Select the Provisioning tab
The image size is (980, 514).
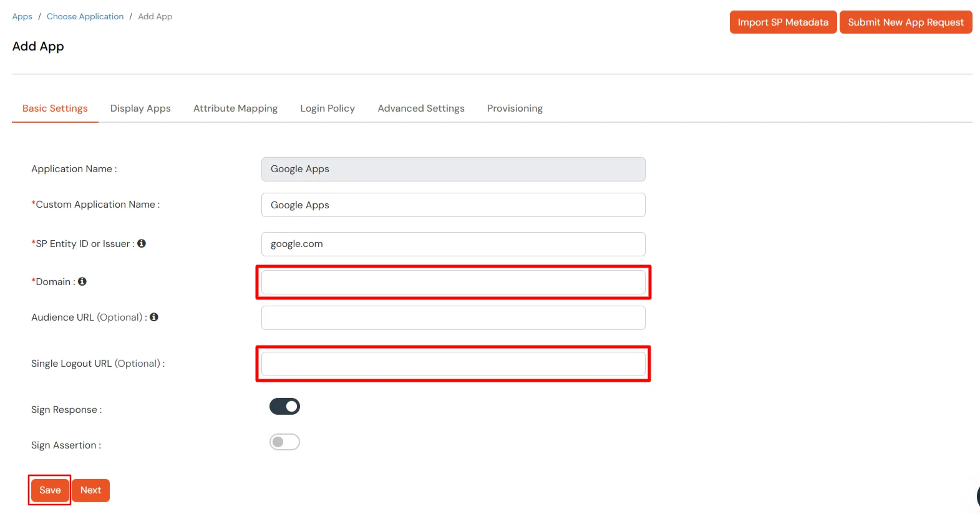pos(515,109)
